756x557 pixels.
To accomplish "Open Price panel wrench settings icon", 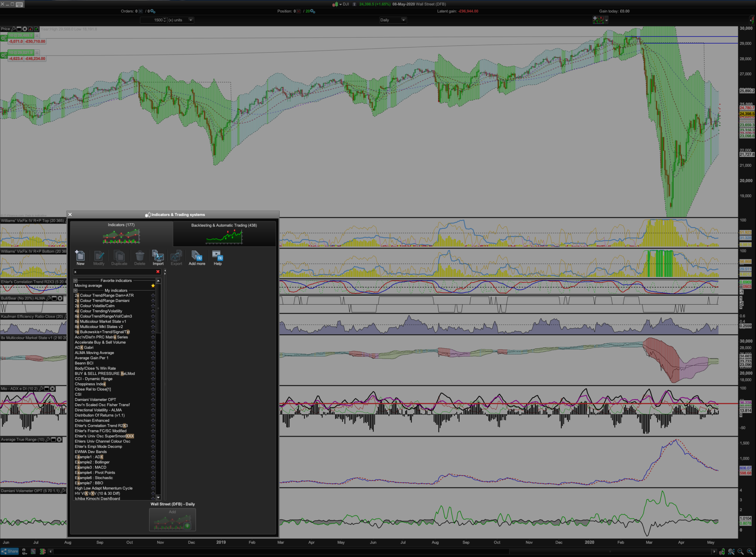I will tap(13, 29).
